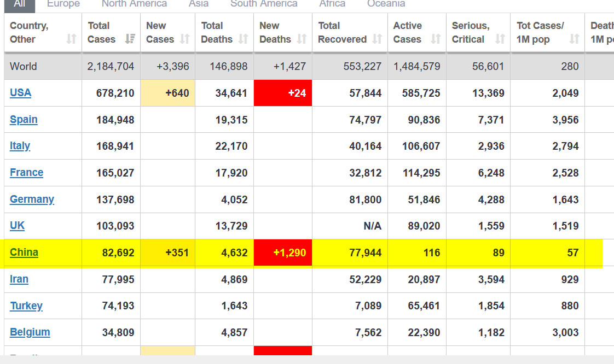The width and height of the screenshot is (614, 364).
Task: Select World new cases +3,396
Action: pos(173,67)
